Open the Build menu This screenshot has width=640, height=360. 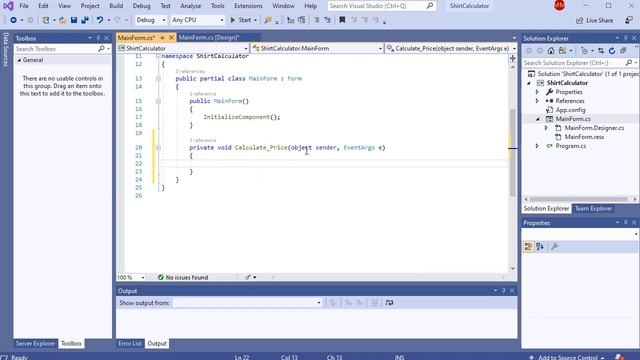pos(116,6)
